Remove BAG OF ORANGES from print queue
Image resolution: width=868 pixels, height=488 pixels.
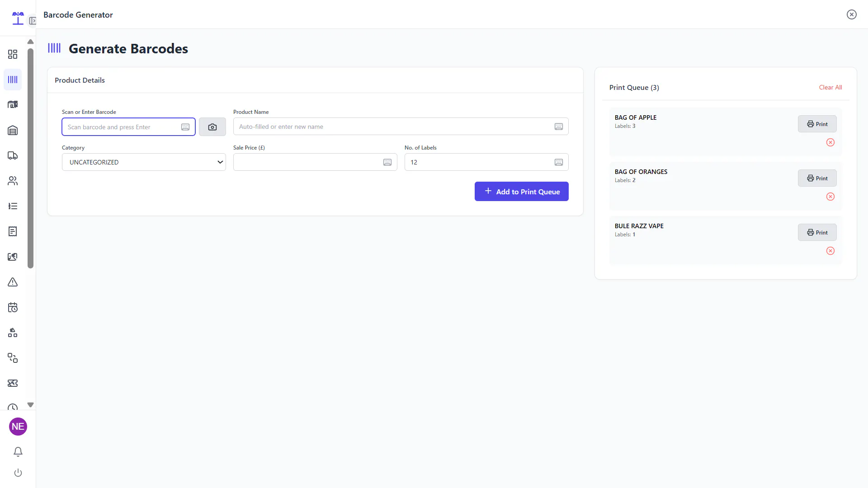point(830,197)
